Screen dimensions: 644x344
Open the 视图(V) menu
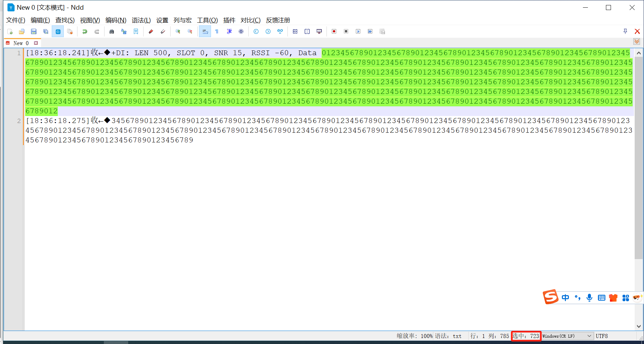tap(90, 20)
